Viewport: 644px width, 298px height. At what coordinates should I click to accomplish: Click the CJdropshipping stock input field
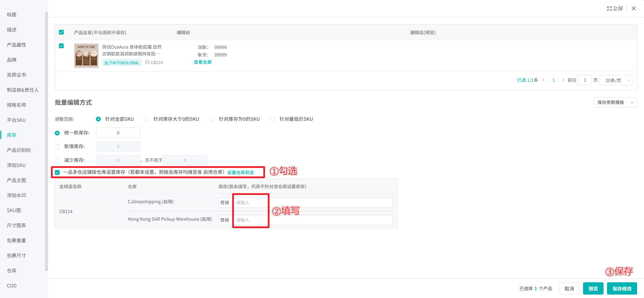click(313, 203)
